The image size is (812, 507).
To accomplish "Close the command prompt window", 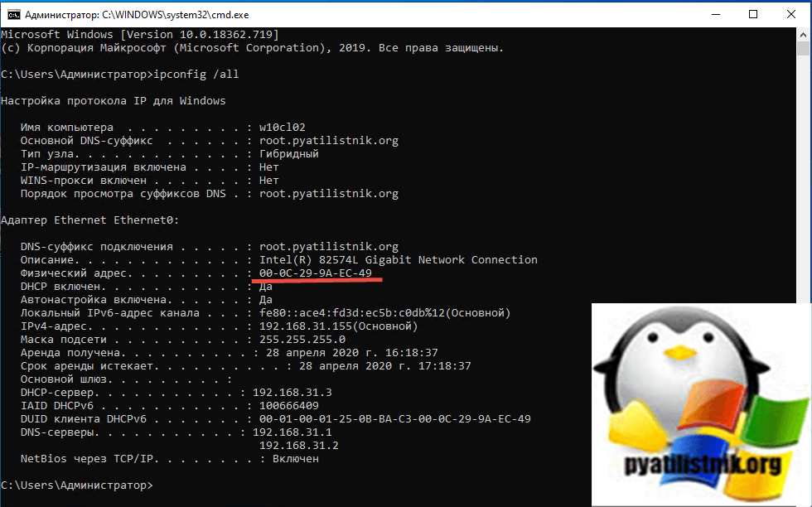I will [790, 14].
